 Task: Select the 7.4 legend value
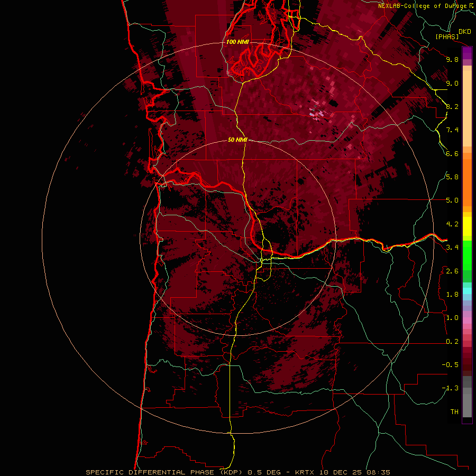(452, 130)
